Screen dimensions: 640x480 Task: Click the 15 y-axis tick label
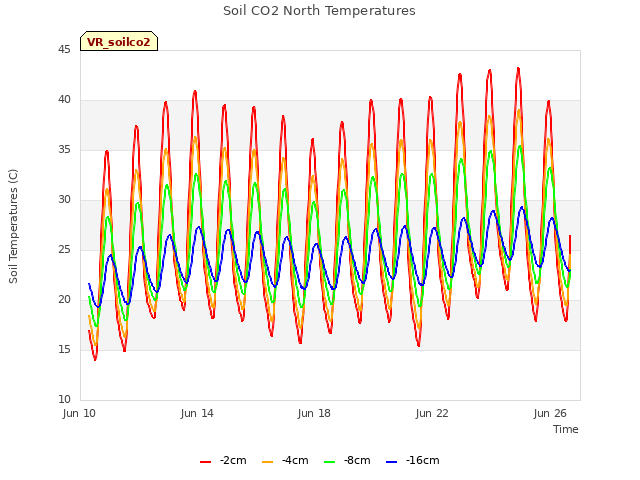point(64,349)
